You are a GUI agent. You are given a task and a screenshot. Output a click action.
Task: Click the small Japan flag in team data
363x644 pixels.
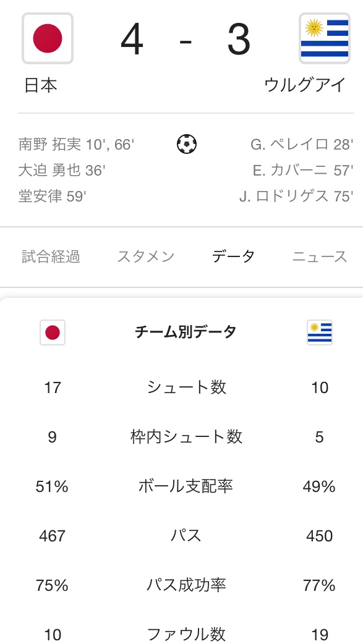click(53, 333)
